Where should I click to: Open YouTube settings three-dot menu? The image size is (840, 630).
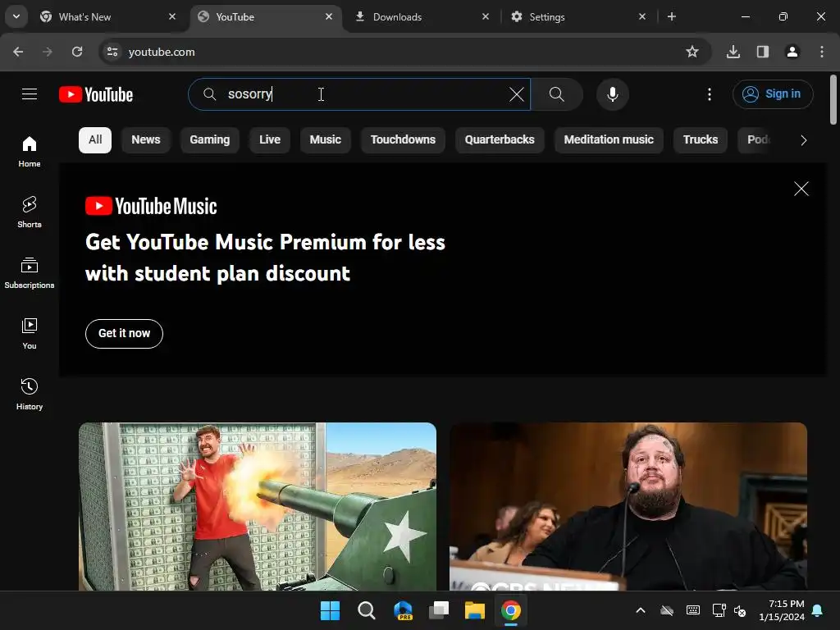coord(710,94)
